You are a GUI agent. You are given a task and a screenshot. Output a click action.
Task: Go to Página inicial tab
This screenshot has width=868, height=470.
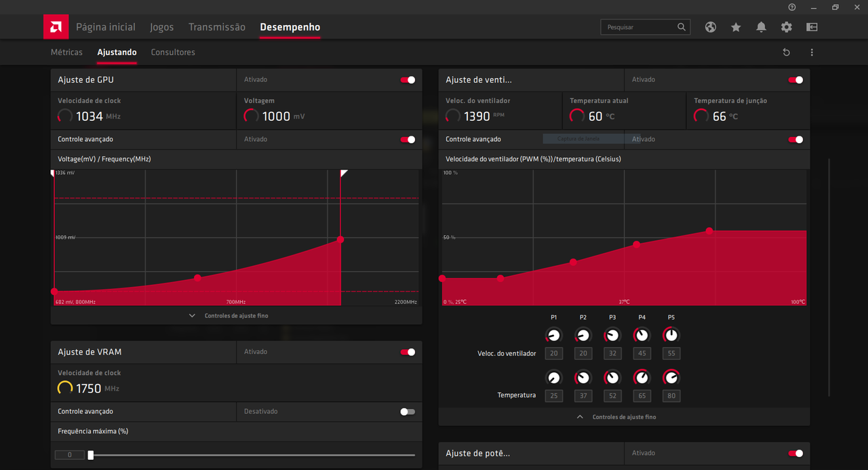(106, 27)
